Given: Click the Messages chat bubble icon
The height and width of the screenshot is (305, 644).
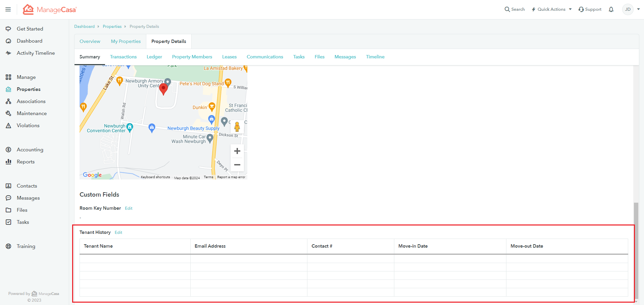Looking at the screenshot, I should click(8, 198).
